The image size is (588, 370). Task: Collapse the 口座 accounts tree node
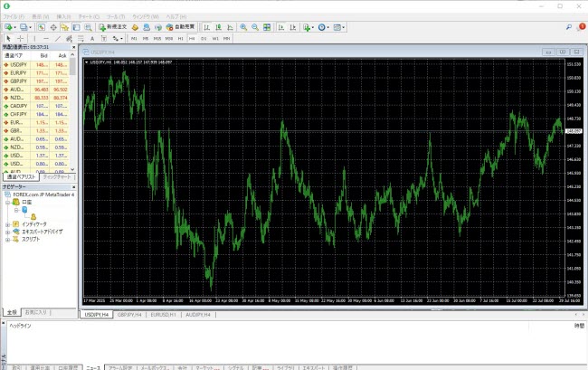point(7,202)
